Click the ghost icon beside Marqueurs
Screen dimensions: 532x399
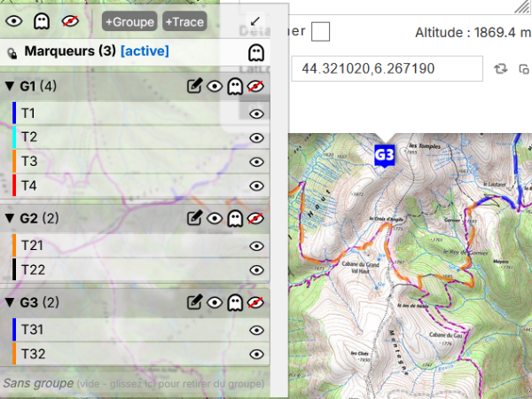coord(256,51)
